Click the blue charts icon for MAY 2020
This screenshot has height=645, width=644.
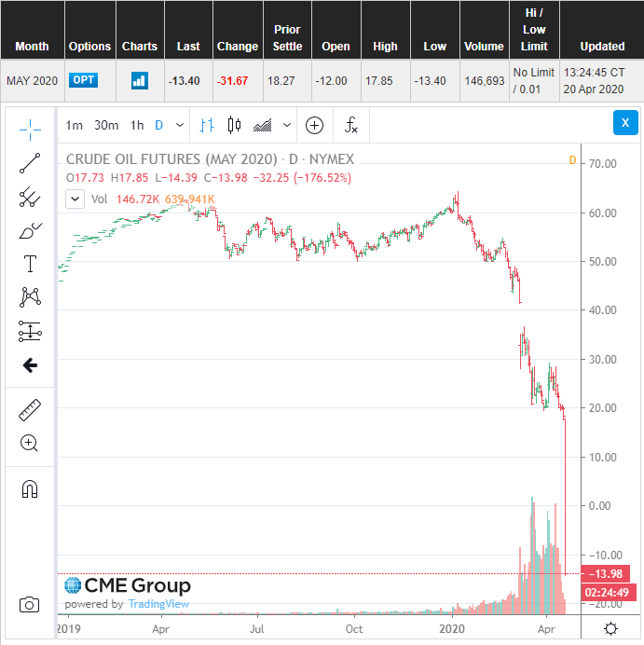coord(140,80)
